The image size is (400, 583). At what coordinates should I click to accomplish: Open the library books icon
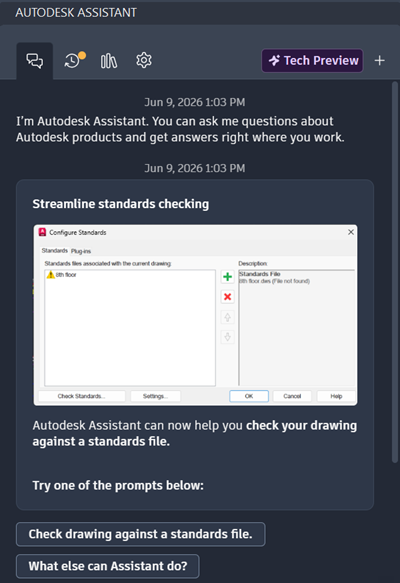(109, 61)
